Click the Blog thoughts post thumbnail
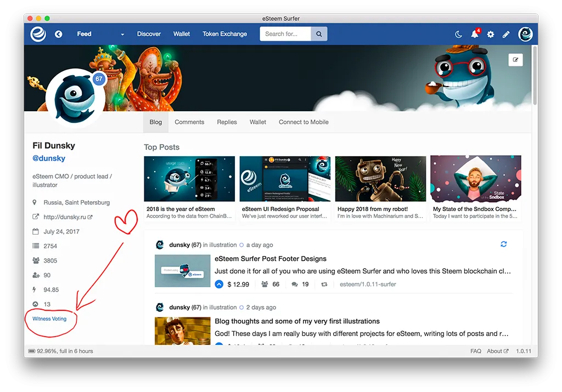 coord(182,331)
